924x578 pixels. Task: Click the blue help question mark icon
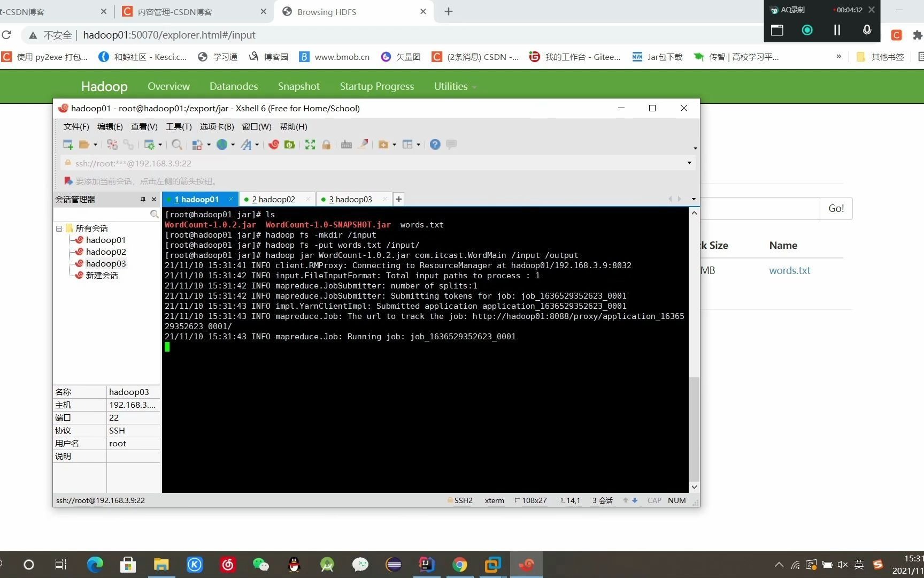click(x=435, y=144)
